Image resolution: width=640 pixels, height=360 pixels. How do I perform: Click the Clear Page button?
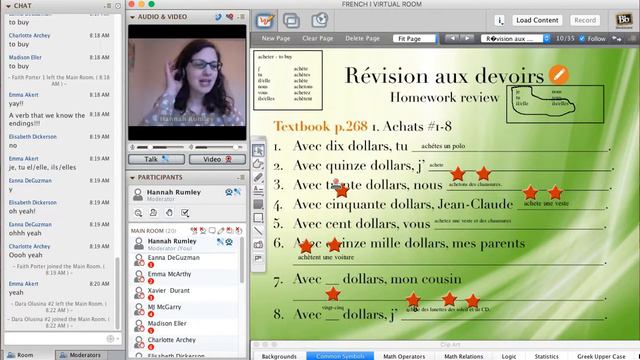(x=318, y=38)
